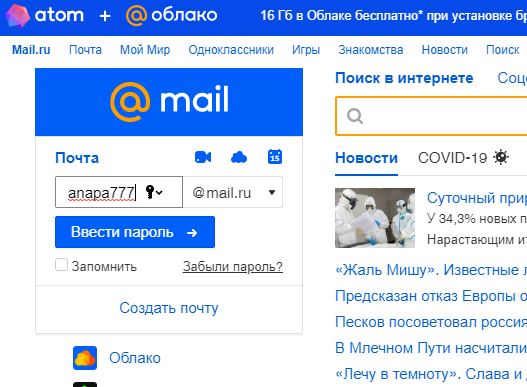Image resolution: width=527 pixels, height=387 pixels.
Task: Open Новости in the top navigation
Action: coord(445,50)
